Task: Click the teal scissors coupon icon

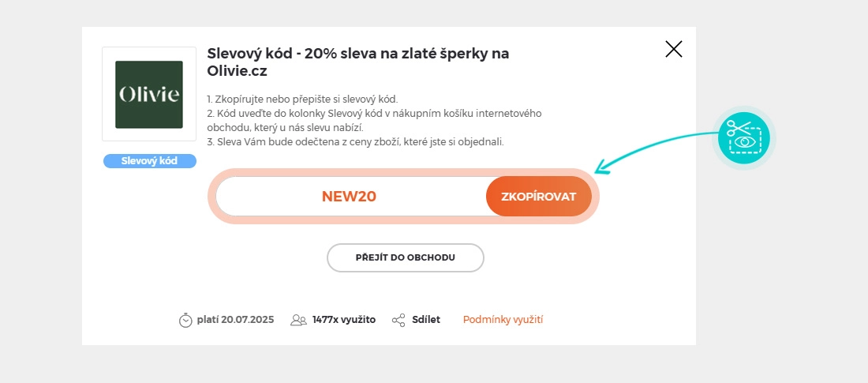Action: [743, 138]
